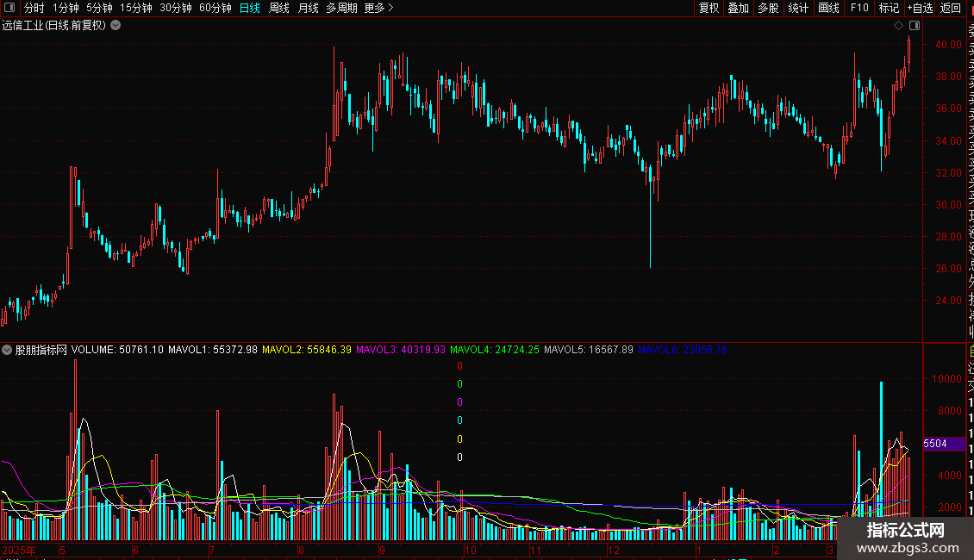Viewport: 974px width, 560px height.
Task: Switch to 月线 monthly chart
Action: [x=308, y=8]
